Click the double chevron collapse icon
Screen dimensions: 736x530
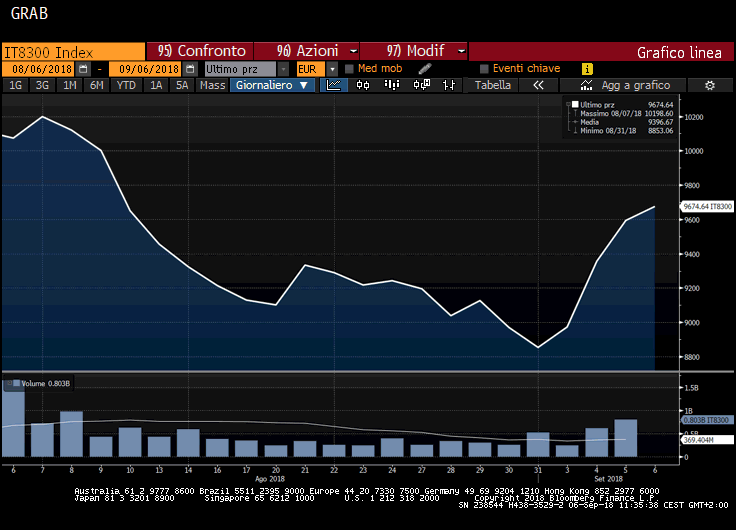(538, 86)
